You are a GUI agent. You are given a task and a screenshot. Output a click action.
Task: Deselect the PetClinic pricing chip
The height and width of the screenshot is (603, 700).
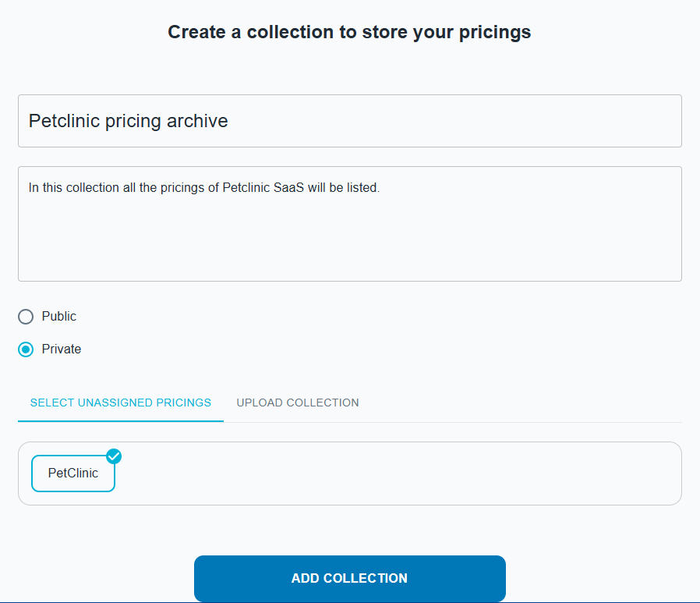(x=73, y=474)
